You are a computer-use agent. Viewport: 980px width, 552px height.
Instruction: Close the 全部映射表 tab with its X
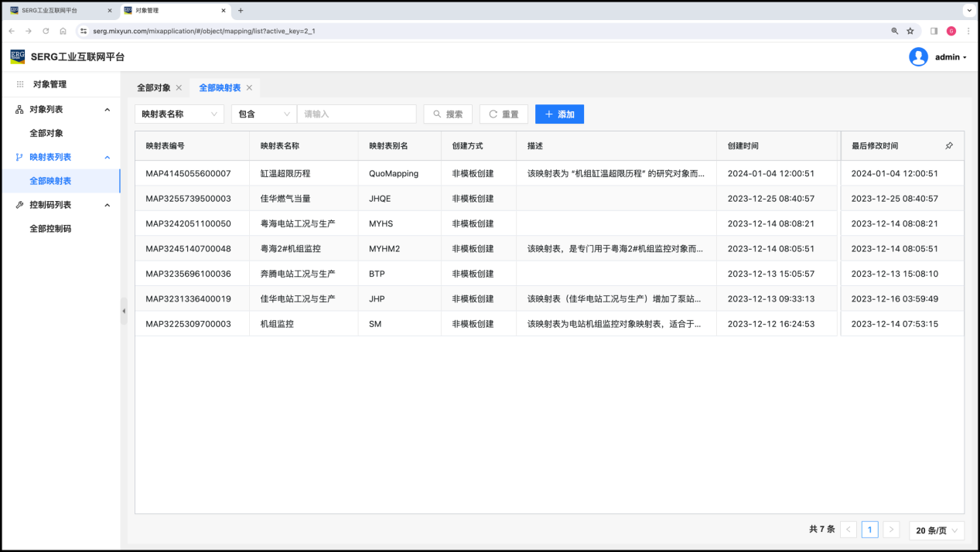pos(249,88)
